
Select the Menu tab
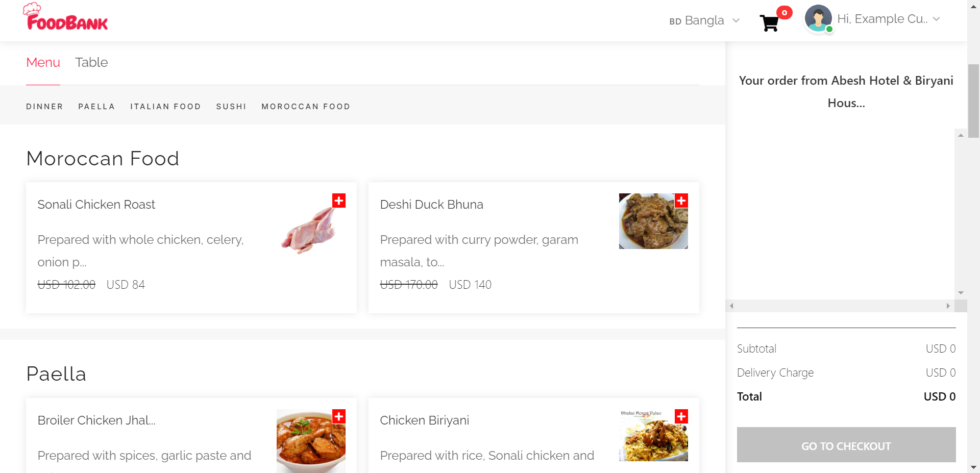point(43,62)
